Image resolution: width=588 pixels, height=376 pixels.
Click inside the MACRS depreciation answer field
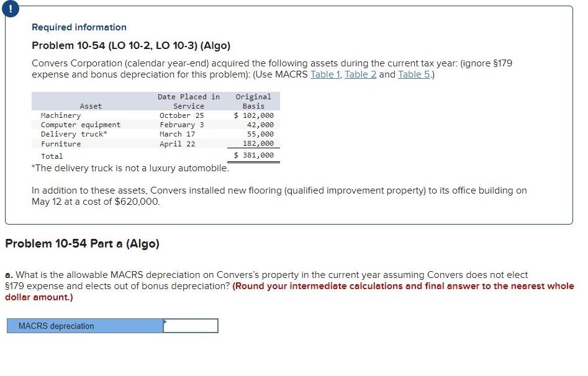tap(189, 325)
